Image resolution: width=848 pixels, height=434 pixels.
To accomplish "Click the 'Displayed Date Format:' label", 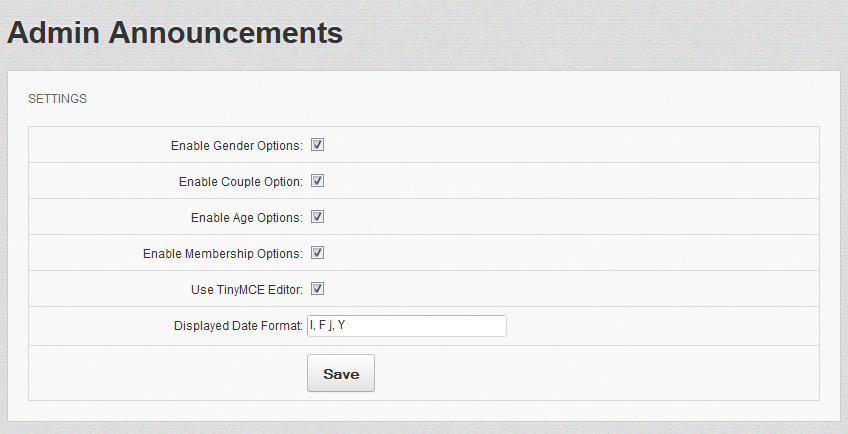I will [x=238, y=326].
